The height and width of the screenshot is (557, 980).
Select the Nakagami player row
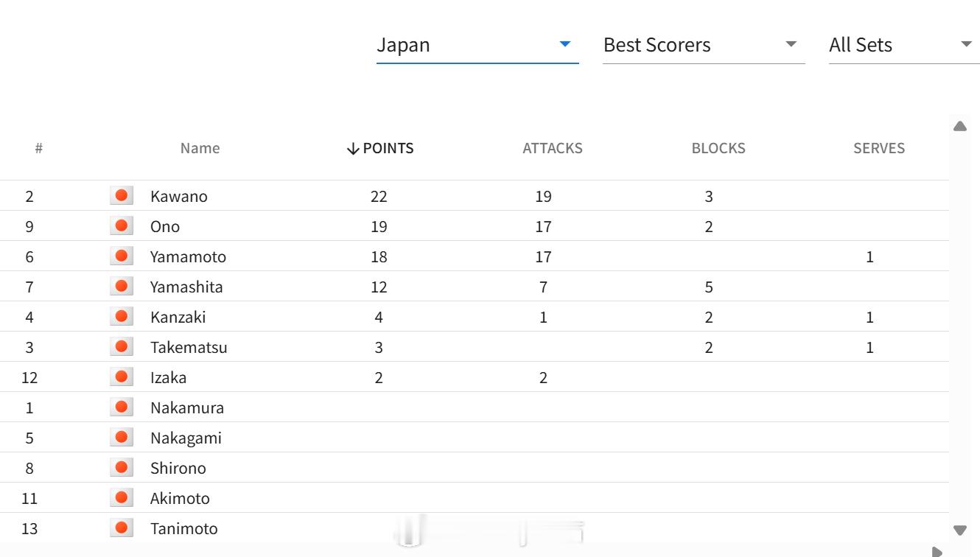click(475, 438)
